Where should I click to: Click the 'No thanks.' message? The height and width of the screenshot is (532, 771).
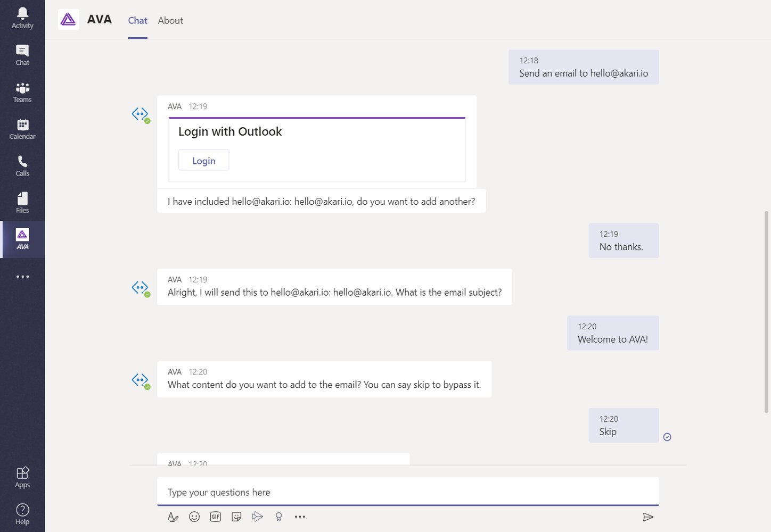pos(624,240)
